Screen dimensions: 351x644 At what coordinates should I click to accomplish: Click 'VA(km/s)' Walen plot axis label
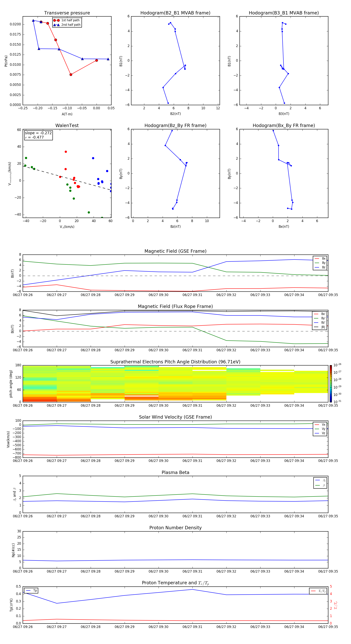(67, 227)
